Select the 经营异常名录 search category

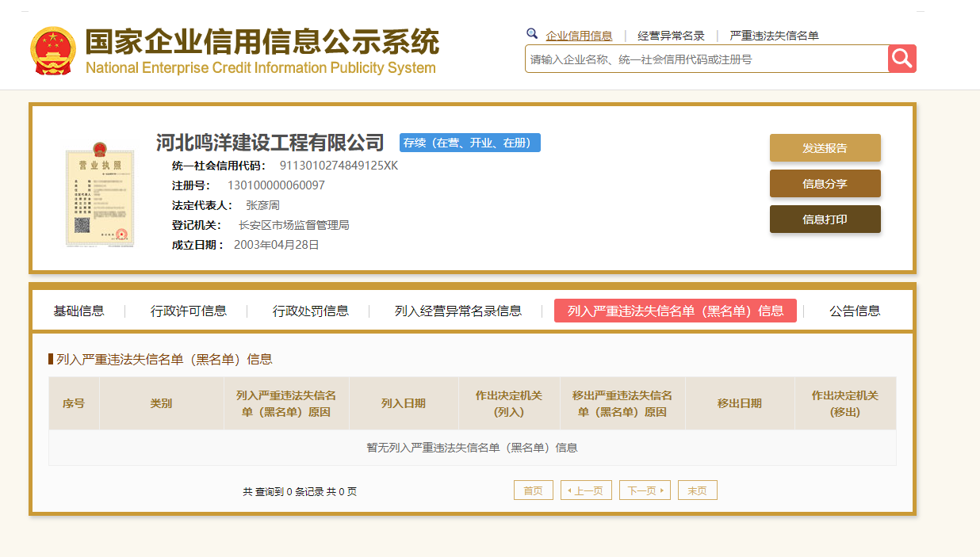[x=671, y=36]
